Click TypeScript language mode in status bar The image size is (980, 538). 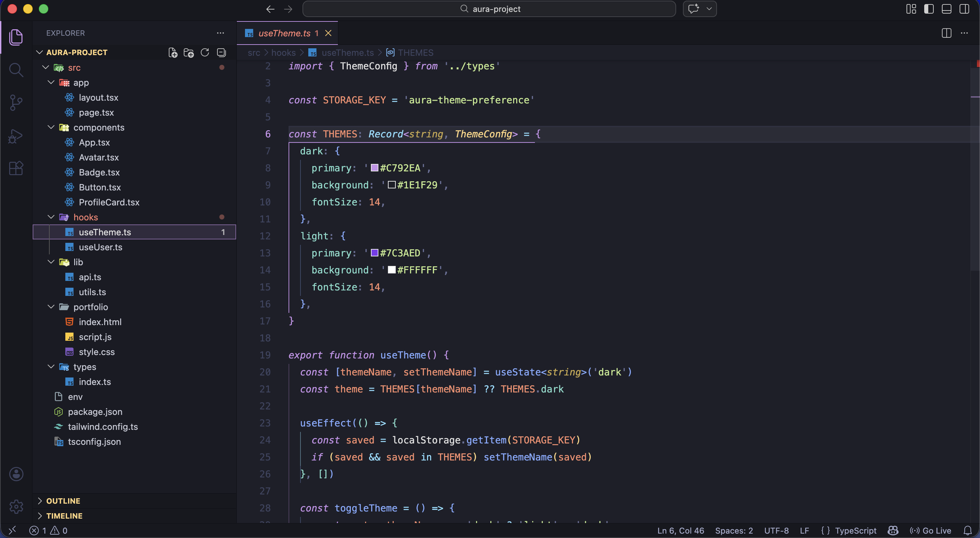pyautogui.click(x=855, y=531)
